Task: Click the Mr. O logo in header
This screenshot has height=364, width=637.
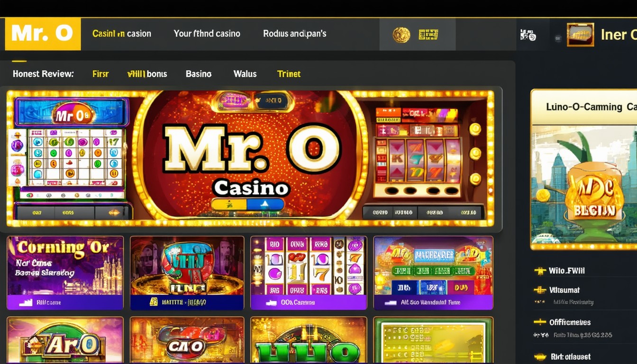Action: 43,34
